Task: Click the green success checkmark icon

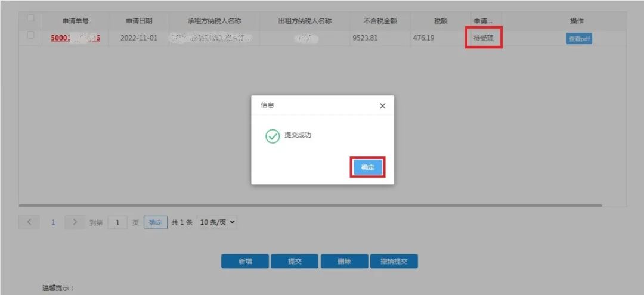Action: pos(273,136)
